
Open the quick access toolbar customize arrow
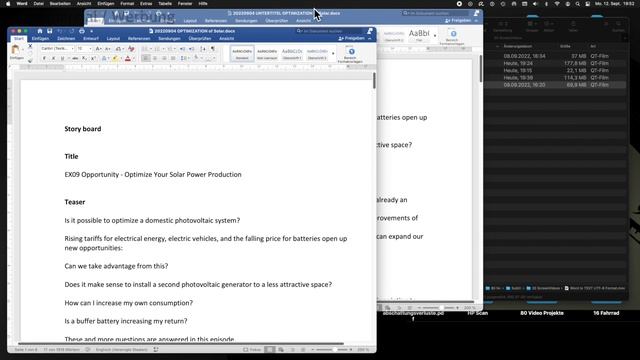tap(91, 31)
